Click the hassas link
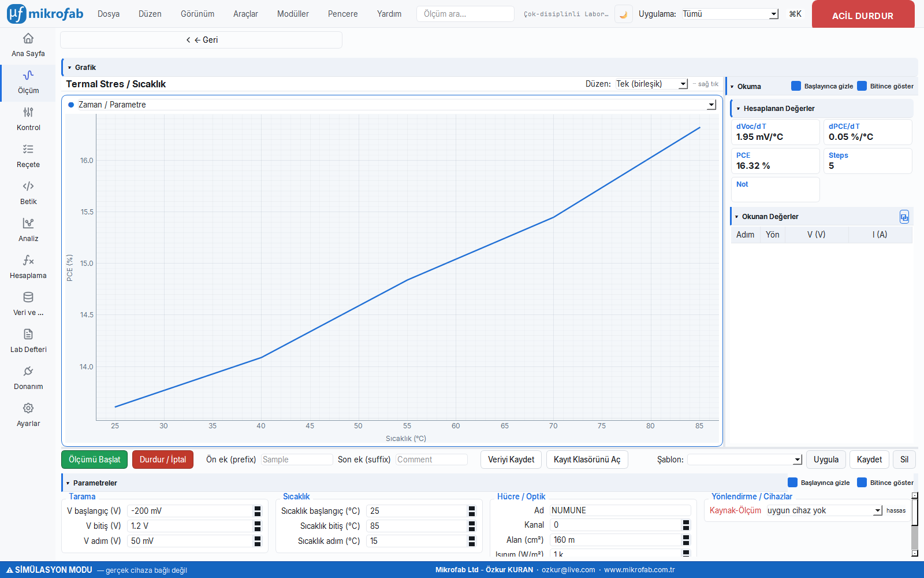This screenshot has width=924, height=578. [896, 510]
